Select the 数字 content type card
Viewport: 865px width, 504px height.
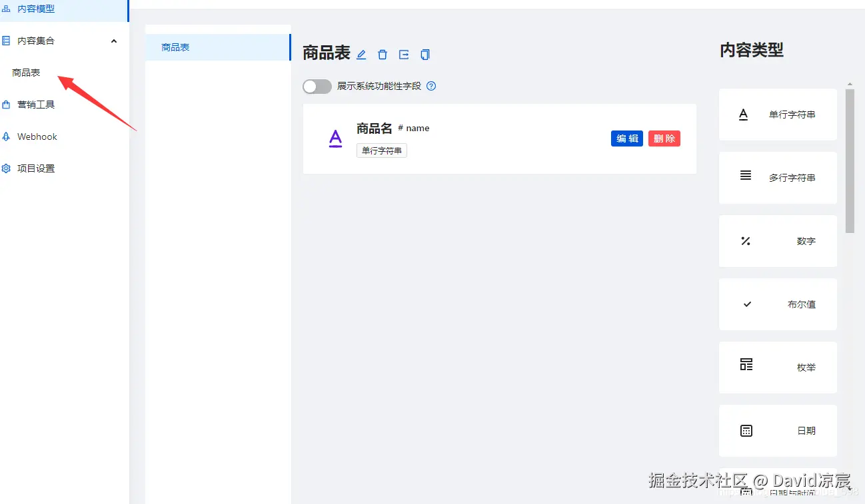pos(777,241)
